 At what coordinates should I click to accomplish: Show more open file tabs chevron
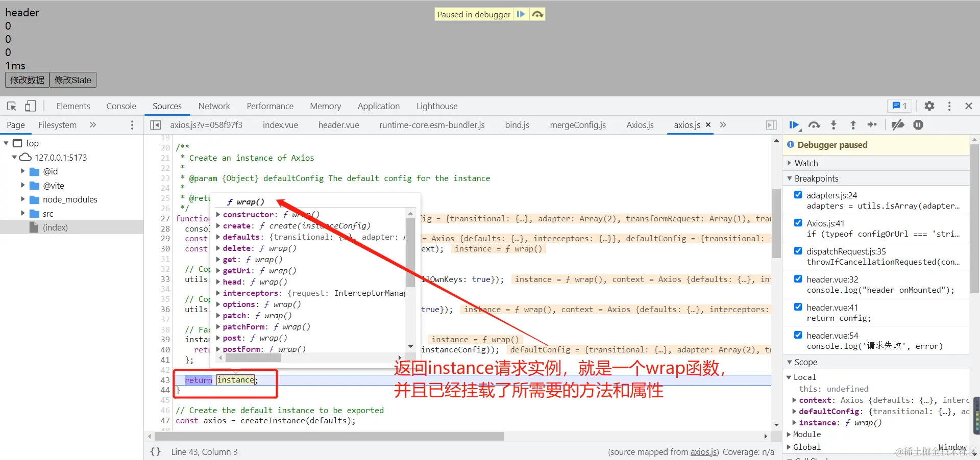pos(723,125)
